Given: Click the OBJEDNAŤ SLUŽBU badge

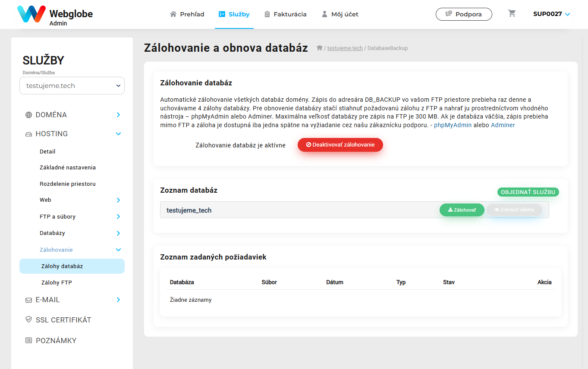Looking at the screenshot, I should 528,192.
